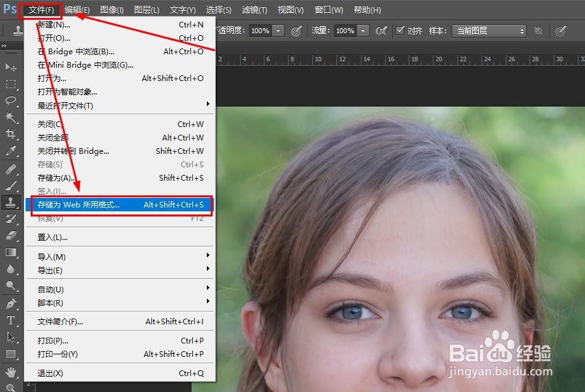Click the ignore adjustment layers icon
This screenshot has height=392, width=585.
(538, 31)
